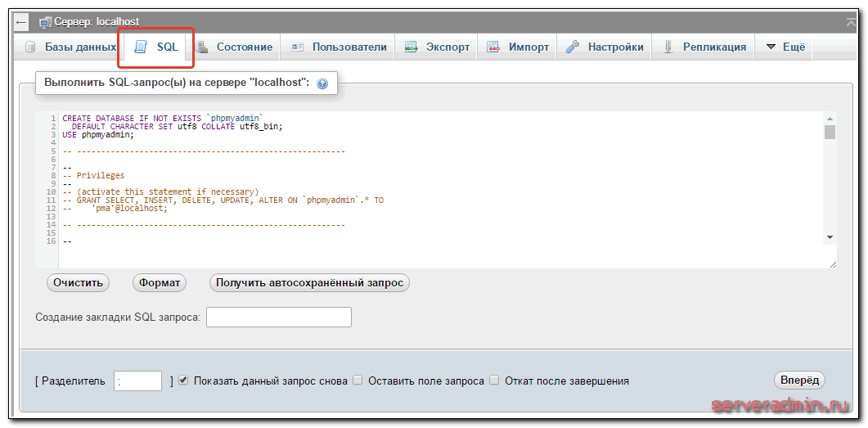868x428 pixels.
Task: Click the Импорт import icon
Action: point(493,47)
